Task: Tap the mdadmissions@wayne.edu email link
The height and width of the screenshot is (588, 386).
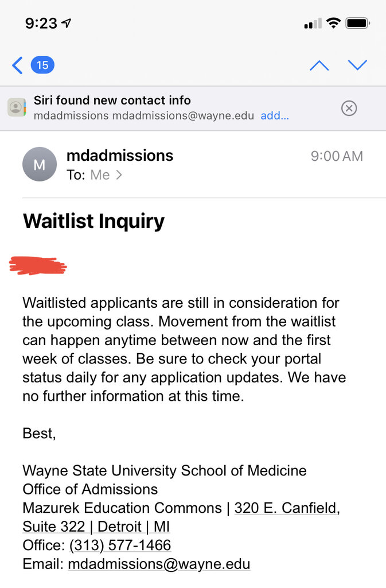Action: tap(159, 564)
